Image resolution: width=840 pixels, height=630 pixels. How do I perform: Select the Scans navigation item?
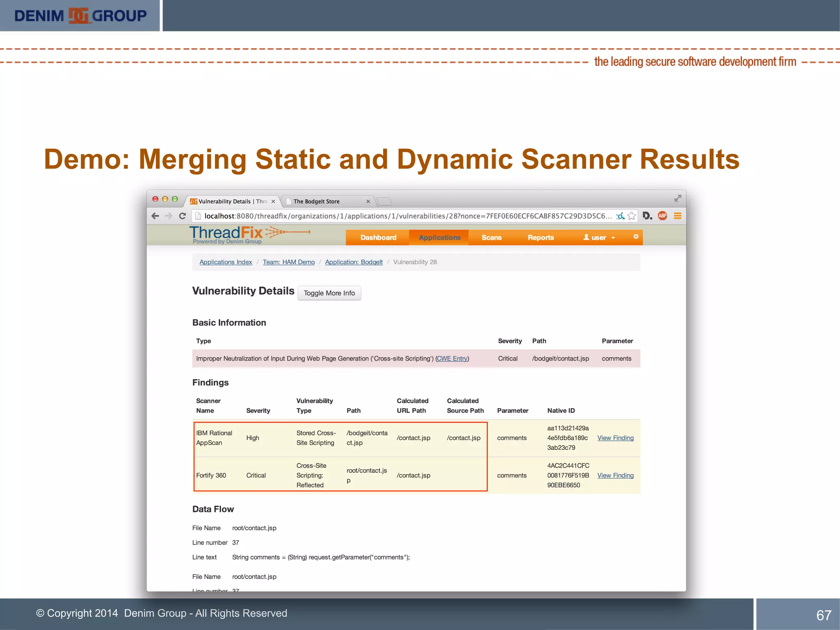coord(491,237)
